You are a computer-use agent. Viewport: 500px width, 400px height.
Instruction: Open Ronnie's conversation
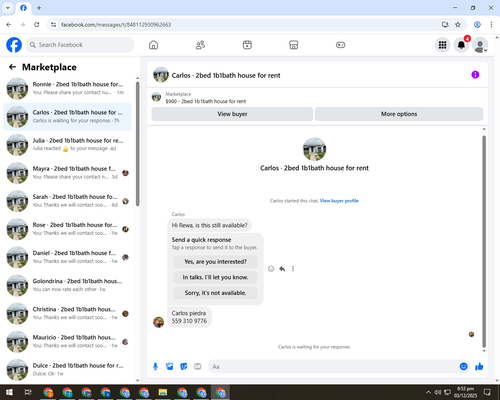click(67, 88)
